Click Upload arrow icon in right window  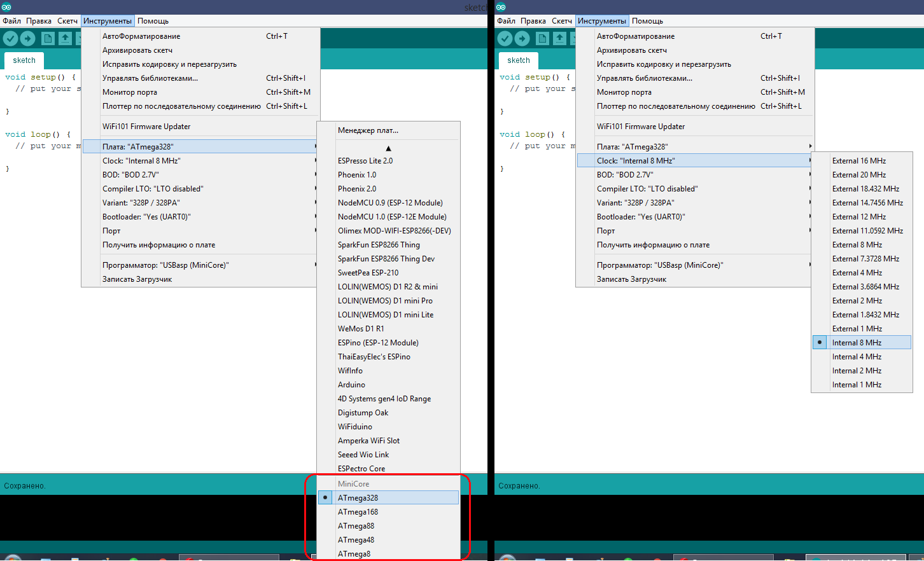522,39
